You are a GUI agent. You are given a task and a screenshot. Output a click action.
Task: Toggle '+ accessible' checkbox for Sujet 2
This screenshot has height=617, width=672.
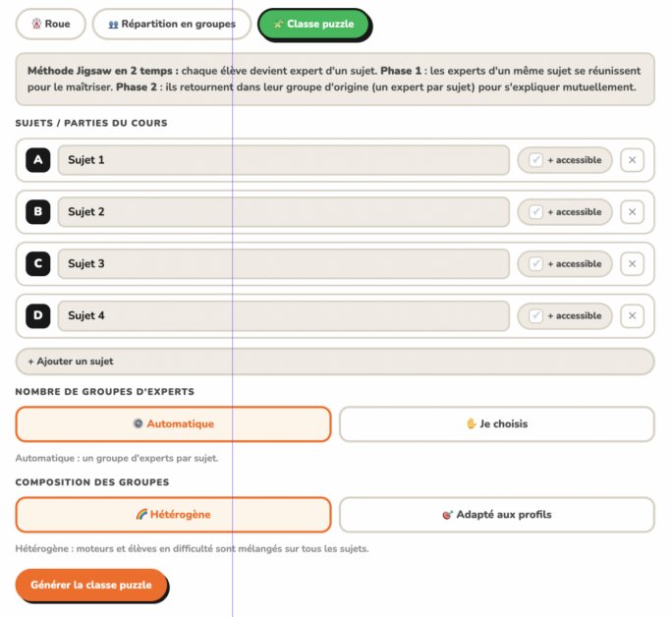point(535,211)
